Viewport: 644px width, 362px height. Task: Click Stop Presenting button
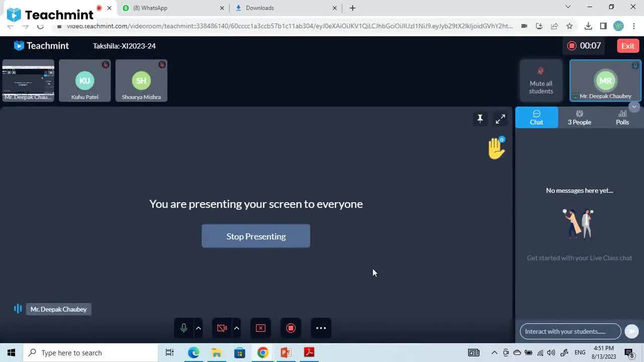[x=256, y=236]
